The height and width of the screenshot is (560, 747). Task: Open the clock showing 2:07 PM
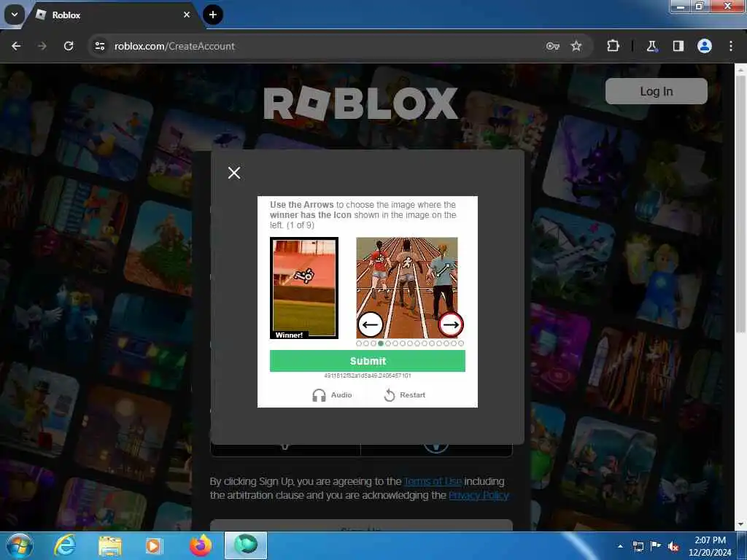pyautogui.click(x=710, y=546)
